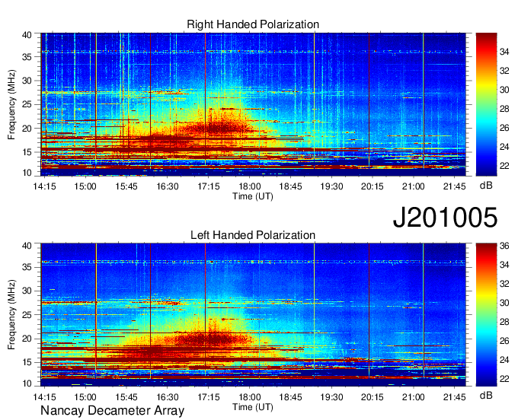
Task: Click the "17:15" time tick on the bottom plot
Action: tap(209, 397)
